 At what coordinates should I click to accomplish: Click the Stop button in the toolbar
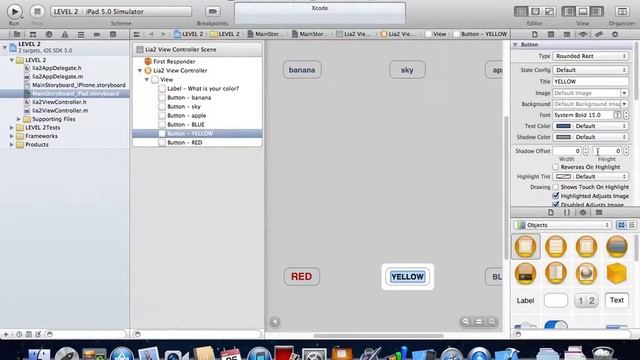(x=37, y=11)
